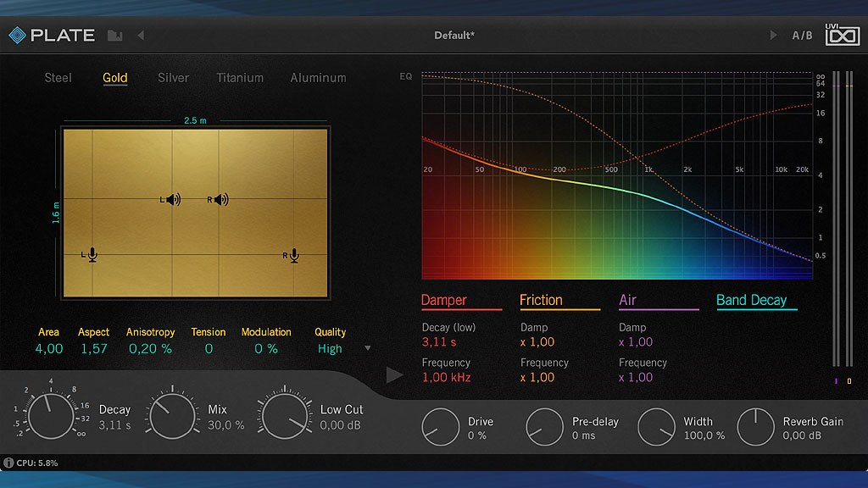Viewport: 868px width, 488px height.
Task: Click the right microphone icon on plate
Action: click(293, 254)
